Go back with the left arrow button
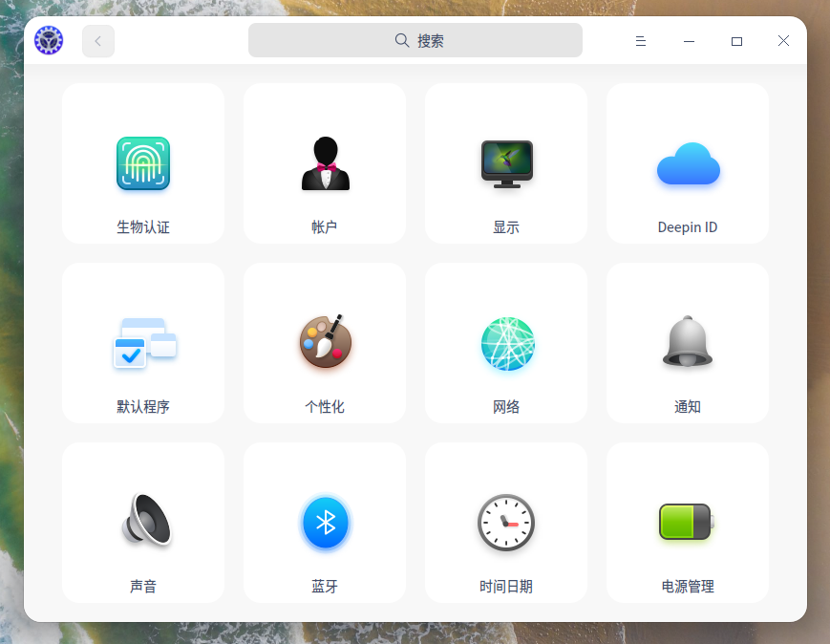830x644 pixels. pyautogui.click(x=98, y=41)
